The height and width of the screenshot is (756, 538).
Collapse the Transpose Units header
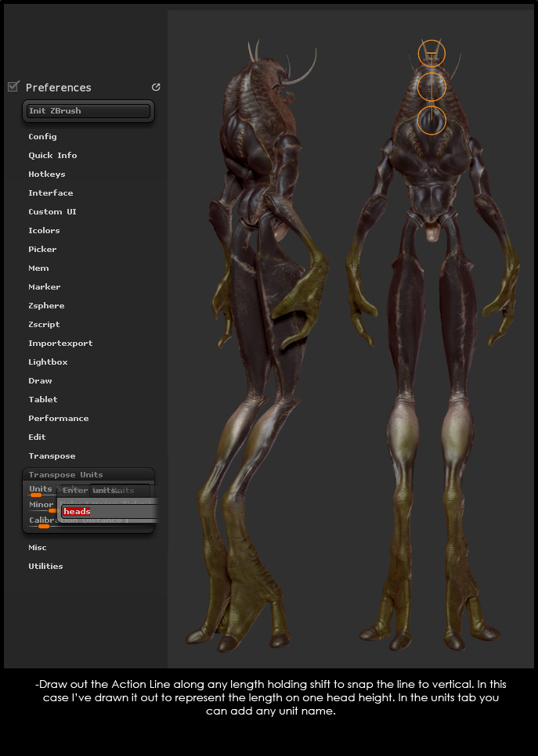66,475
